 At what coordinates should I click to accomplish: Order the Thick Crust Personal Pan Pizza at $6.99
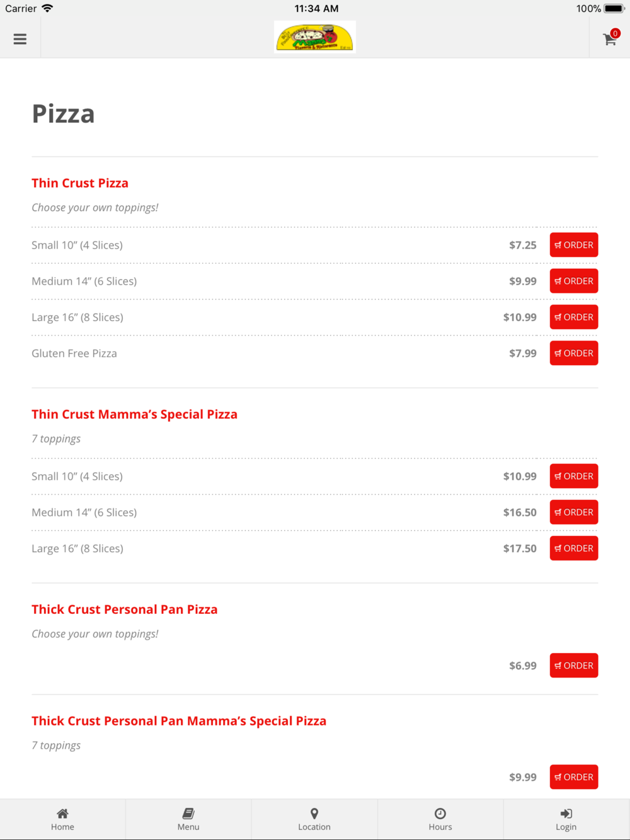tap(574, 666)
